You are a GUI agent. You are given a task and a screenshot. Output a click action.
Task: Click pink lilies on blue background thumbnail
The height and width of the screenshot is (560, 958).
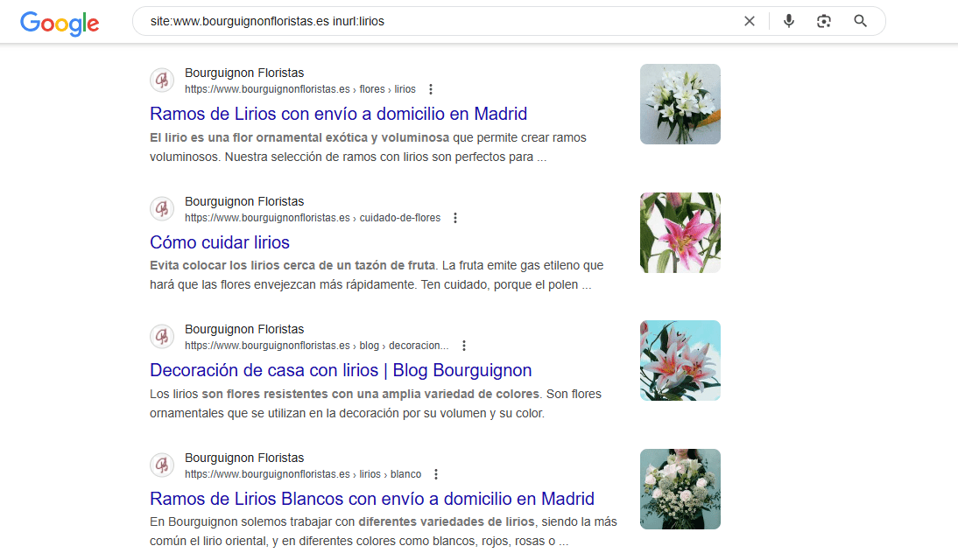[x=680, y=360]
